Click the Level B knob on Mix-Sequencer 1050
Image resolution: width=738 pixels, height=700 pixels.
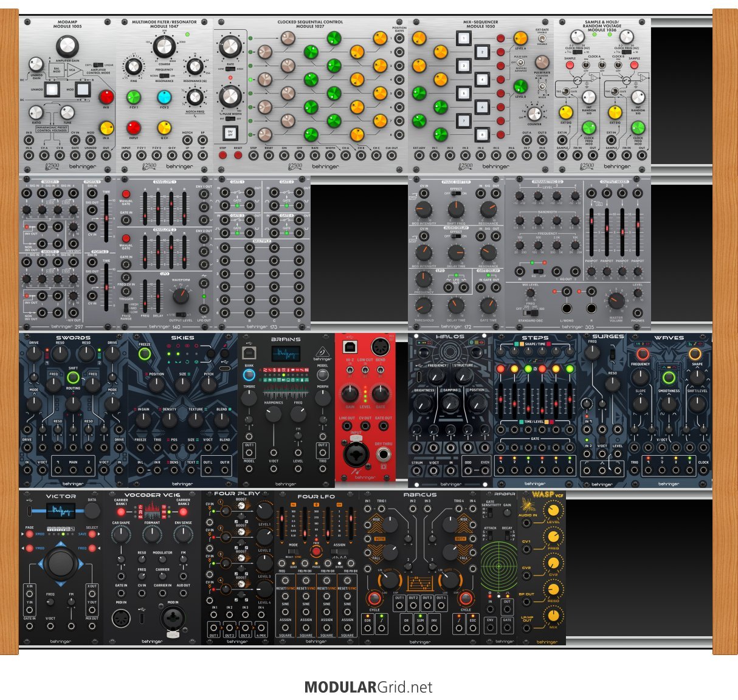point(520,86)
